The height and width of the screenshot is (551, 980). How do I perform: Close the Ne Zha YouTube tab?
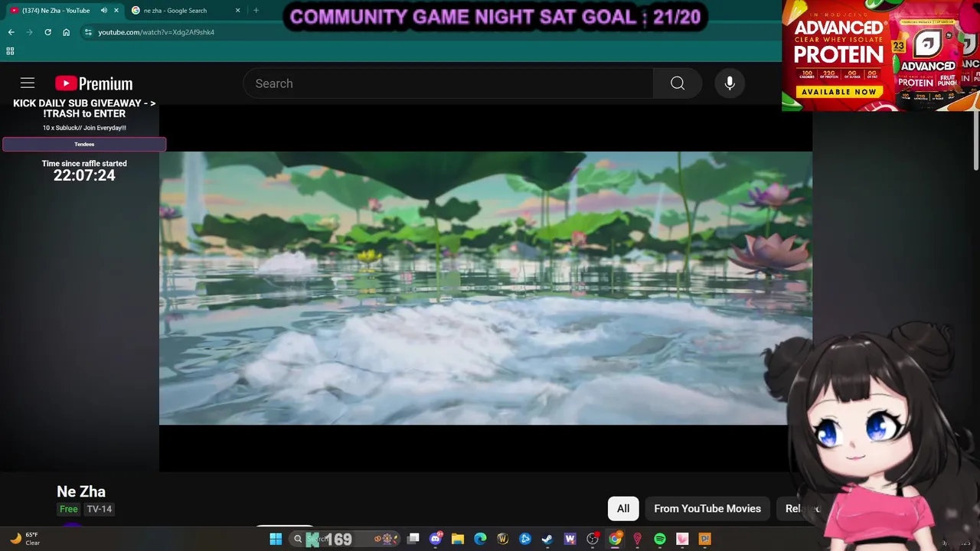116,11
